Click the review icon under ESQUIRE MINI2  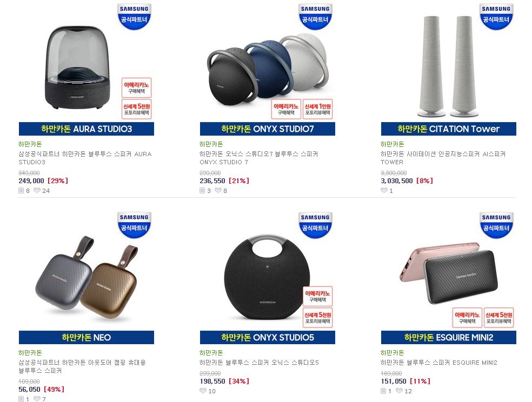click(x=383, y=391)
